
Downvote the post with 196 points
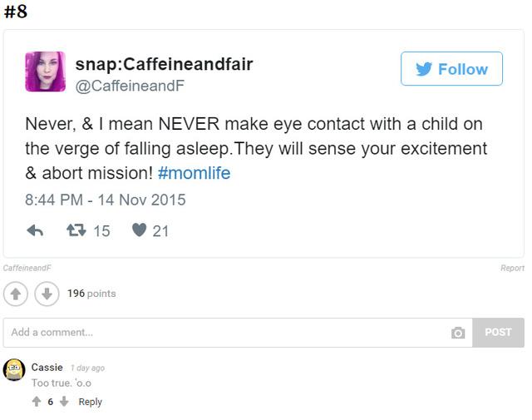pos(47,294)
